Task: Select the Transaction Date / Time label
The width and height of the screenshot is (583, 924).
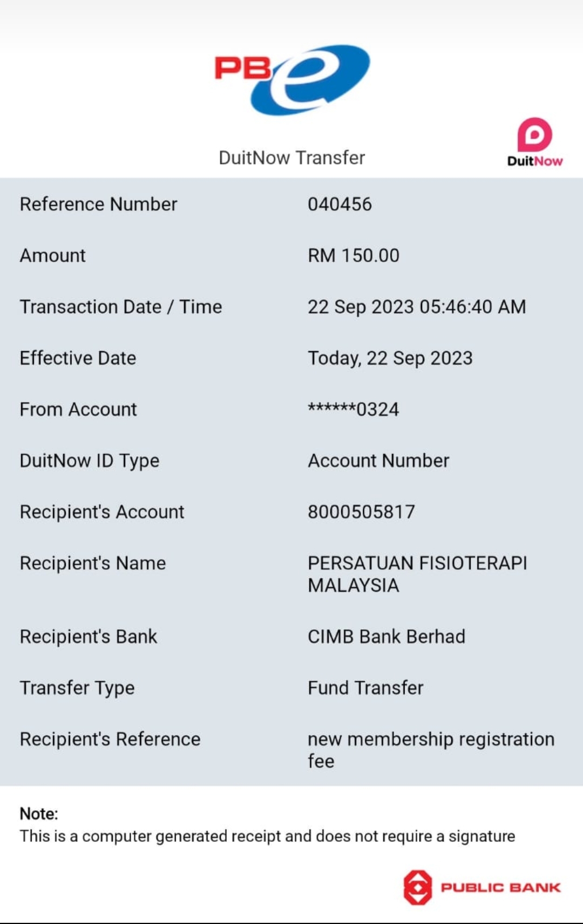Action: point(121,307)
